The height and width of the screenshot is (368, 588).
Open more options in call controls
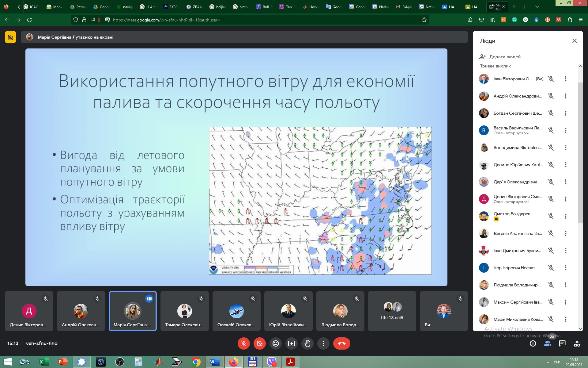coord(323,343)
